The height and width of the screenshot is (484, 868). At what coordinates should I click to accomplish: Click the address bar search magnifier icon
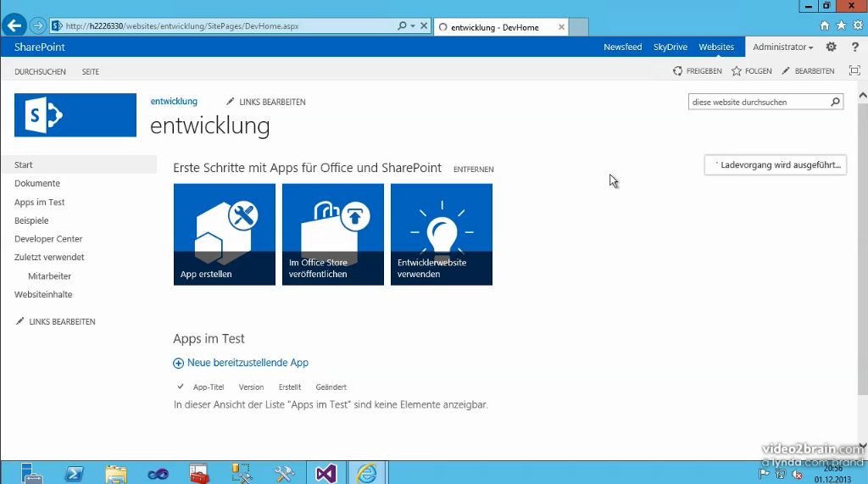tap(403, 25)
